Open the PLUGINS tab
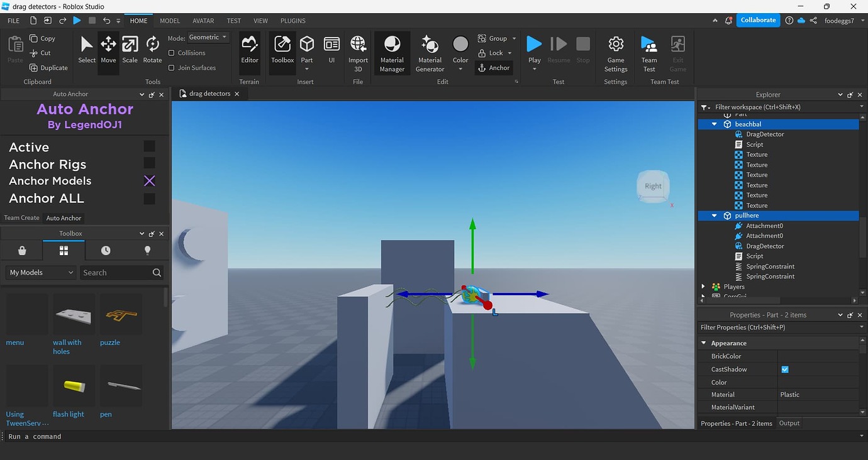 (x=292, y=21)
